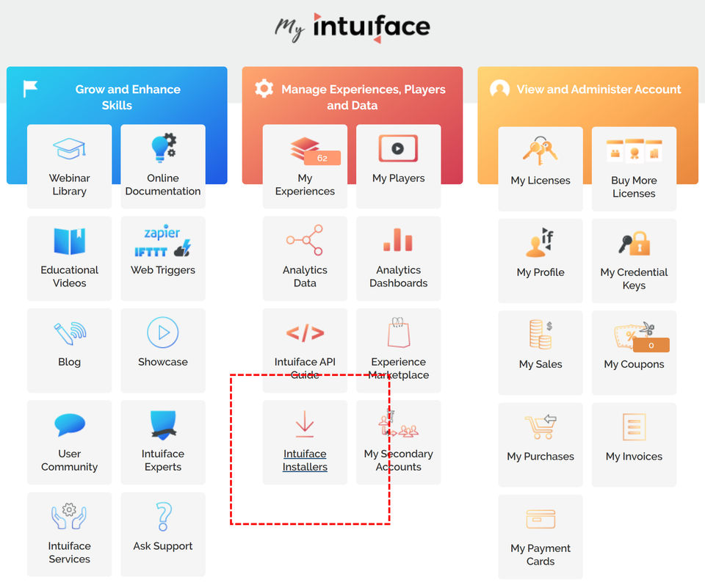Click the Manage Experiences, Players and Data header
The height and width of the screenshot is (588, 705).
[x=364, y=97]
